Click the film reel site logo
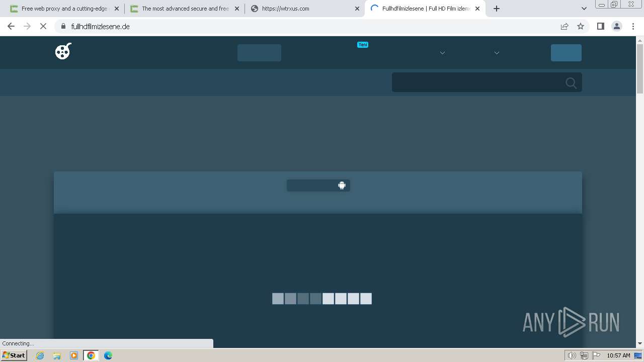This screenshot has width=644, height=362. 63,51
